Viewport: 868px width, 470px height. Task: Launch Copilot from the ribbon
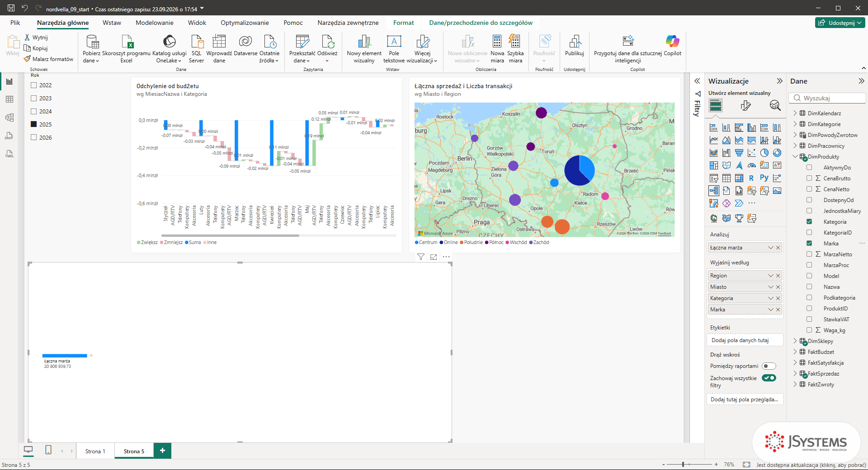[x=672, y=46]
